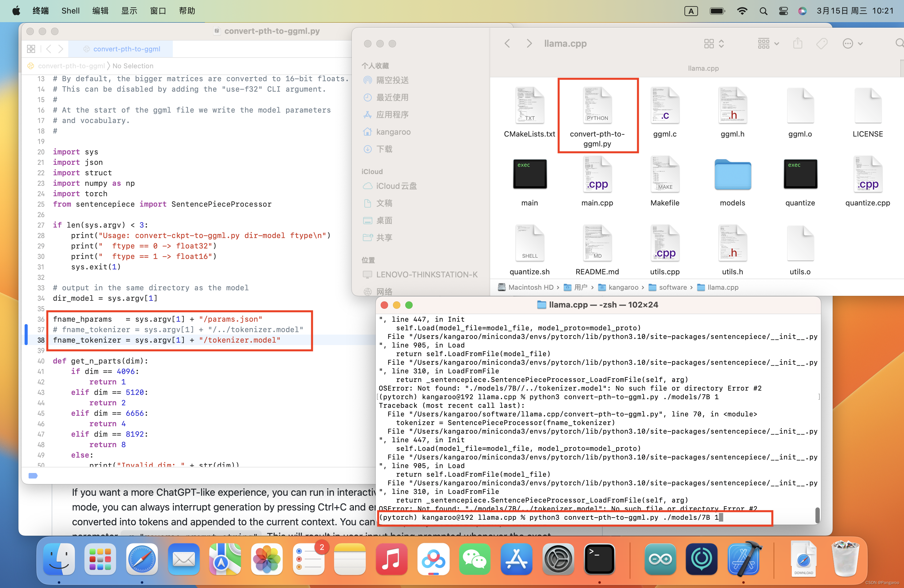Open Arduino IDE from the Dock

pos(660,559)
